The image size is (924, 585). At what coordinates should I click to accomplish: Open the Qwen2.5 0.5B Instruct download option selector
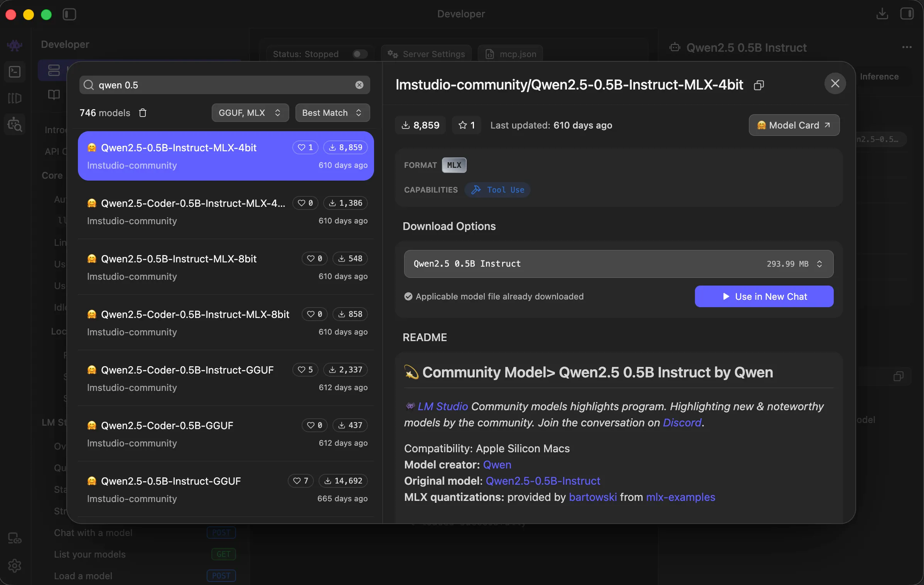[619, 264]
